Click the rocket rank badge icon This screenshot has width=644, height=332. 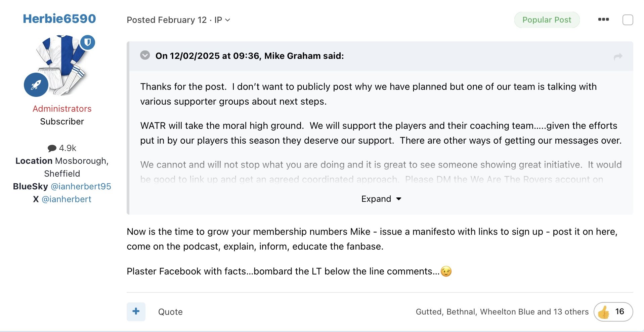(x=36, y=85)
